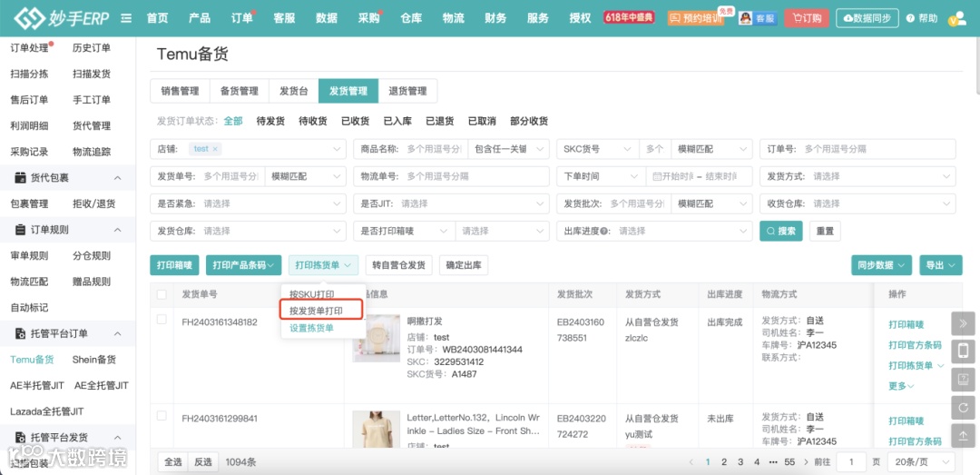This screenshot has height=475, width=980.
Task: Open the 是否JIT dropdown
Action: (451, 203)
